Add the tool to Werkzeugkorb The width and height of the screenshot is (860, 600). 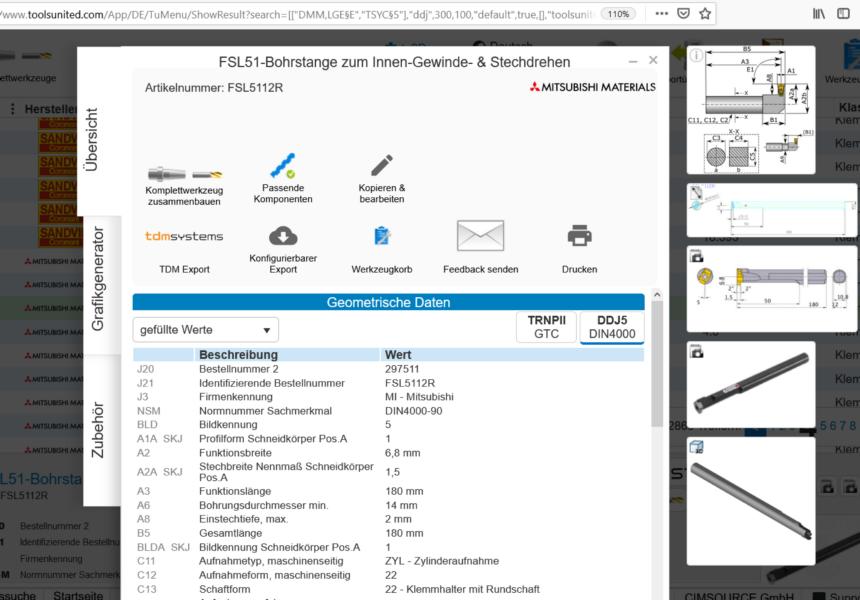[x=382, y=248]
